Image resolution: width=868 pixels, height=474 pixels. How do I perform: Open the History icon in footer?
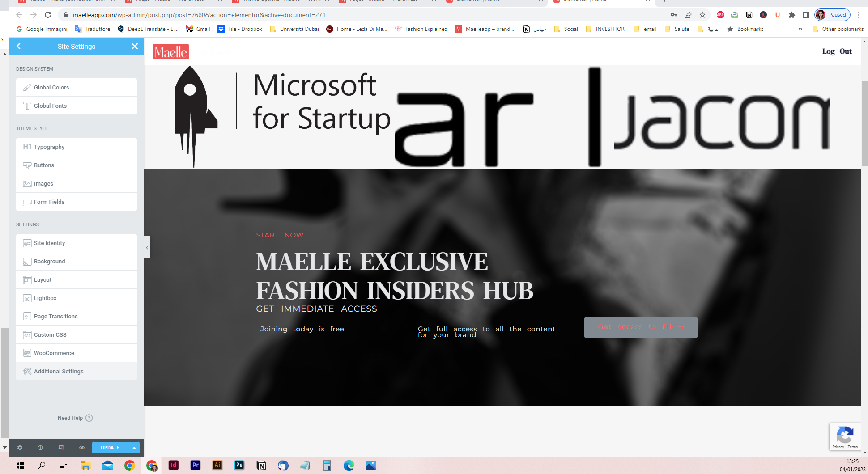pyautogui.click(x=40, y=448)
